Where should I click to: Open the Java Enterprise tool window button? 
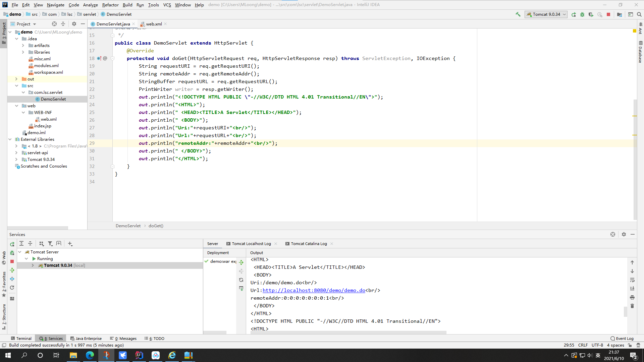click(x=86, y=339)
